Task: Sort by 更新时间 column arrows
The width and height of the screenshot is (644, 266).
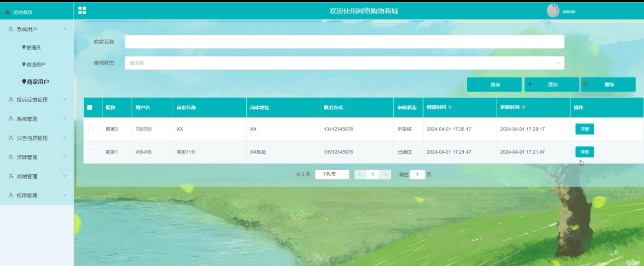Action: coord(523,108)
